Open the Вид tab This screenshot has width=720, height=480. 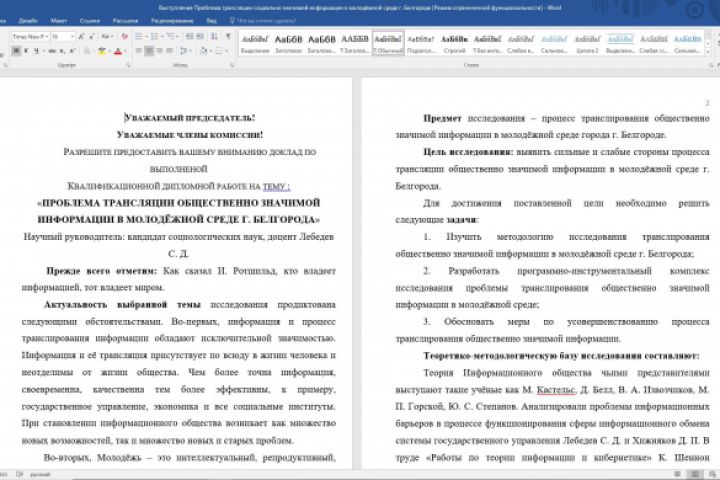(211, 21)
